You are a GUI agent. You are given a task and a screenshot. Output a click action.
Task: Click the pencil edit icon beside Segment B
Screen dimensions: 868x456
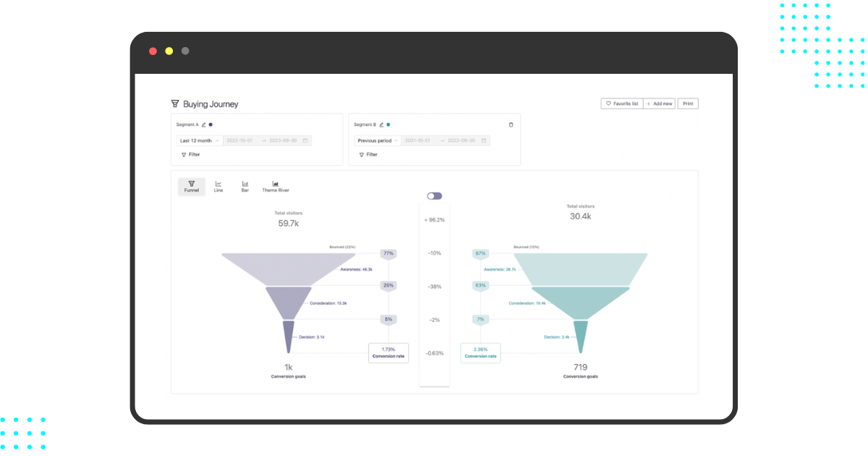[382, 124]
